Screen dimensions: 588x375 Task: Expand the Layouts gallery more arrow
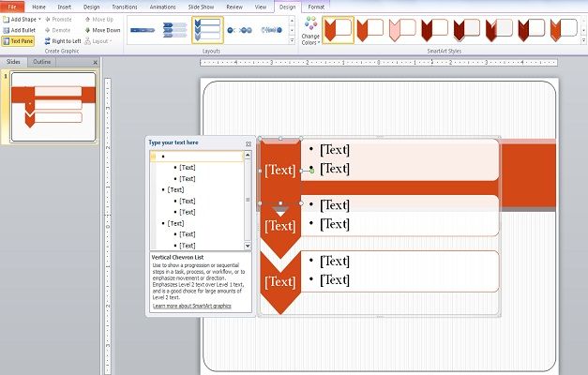293,40
